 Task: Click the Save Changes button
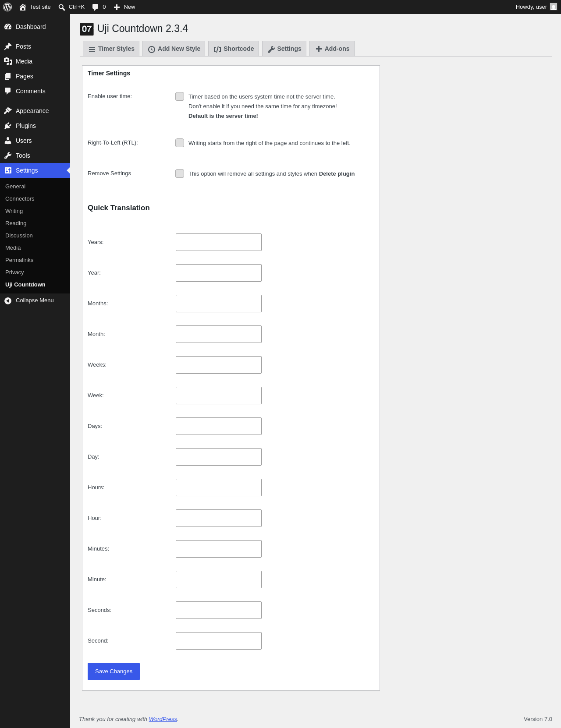click(x=114, y=671)
